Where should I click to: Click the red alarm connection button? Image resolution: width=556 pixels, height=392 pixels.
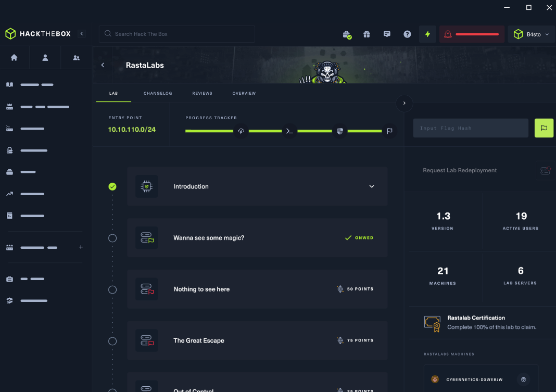click(472, 34)
